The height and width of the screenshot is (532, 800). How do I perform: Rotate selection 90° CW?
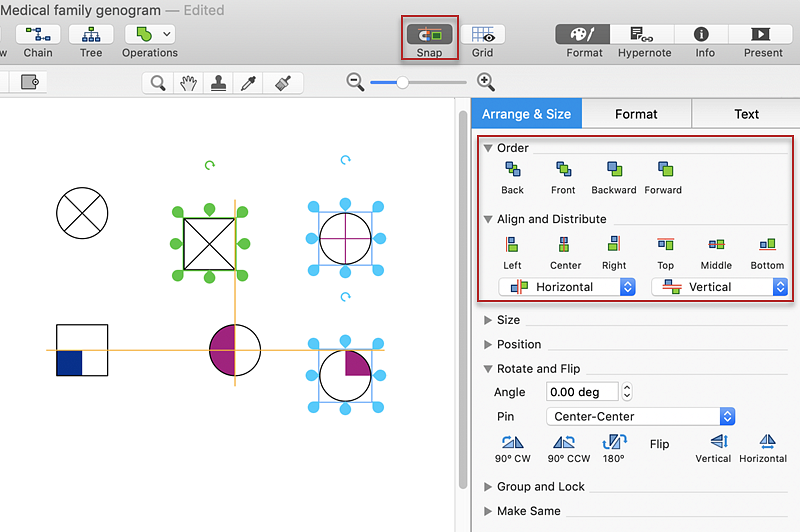pyautogui.click(x=512, y=449)
